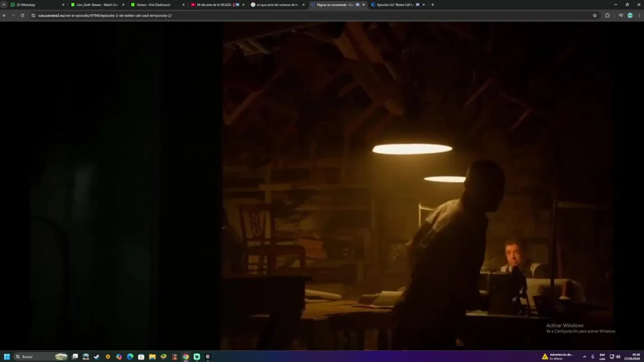Viewport: 644px width, 362px height.
Task: Open the clock and date 17/03/2026
Action: [x=632, y=356]
